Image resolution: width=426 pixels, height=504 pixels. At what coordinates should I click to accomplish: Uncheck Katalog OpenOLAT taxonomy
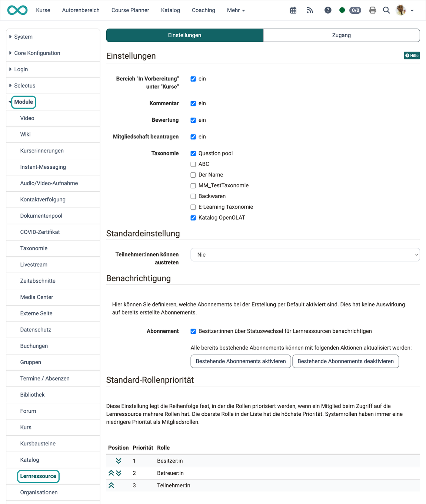coord(193,218)
